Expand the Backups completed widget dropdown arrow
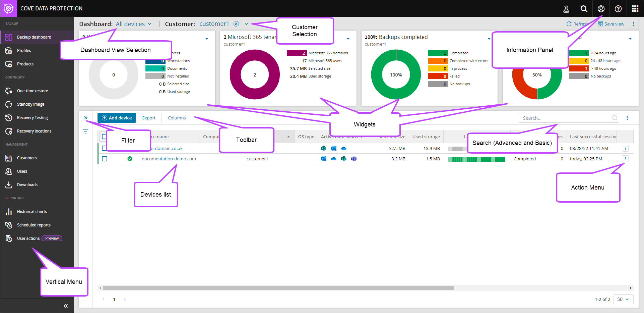The height and width of the screenshot is (313, 644). [489, 39]
